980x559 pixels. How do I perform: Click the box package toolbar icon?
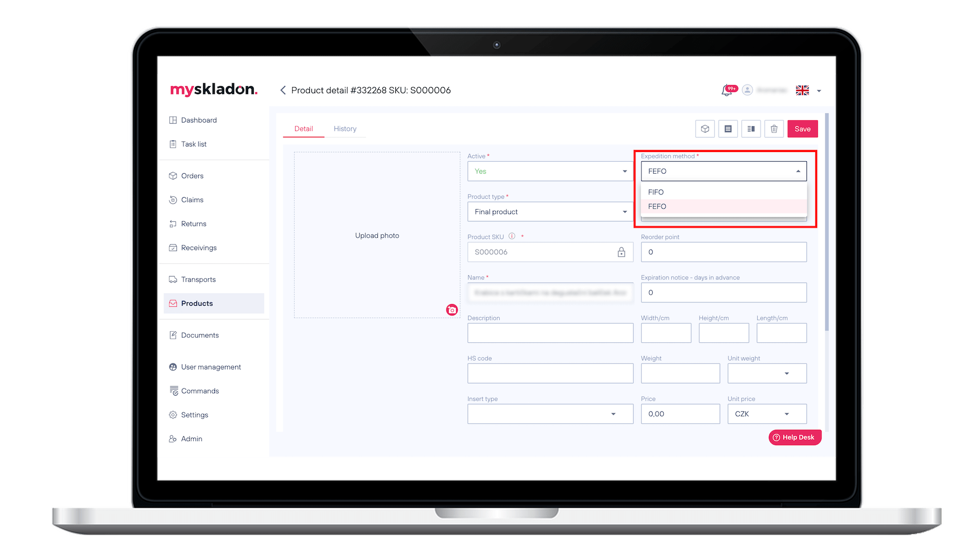pos(705,129)
